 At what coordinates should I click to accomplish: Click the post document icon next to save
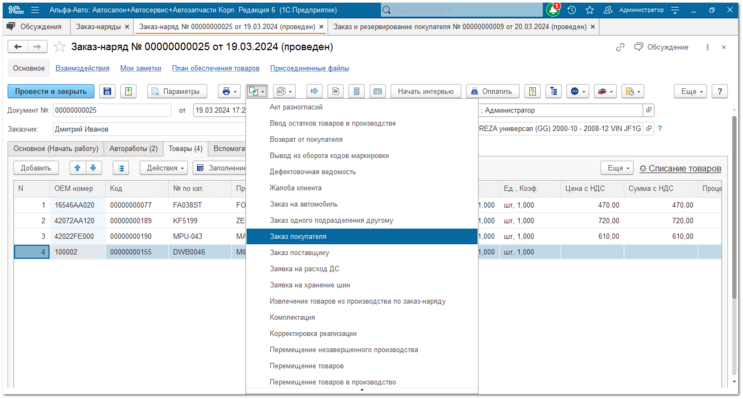(128, 91)
